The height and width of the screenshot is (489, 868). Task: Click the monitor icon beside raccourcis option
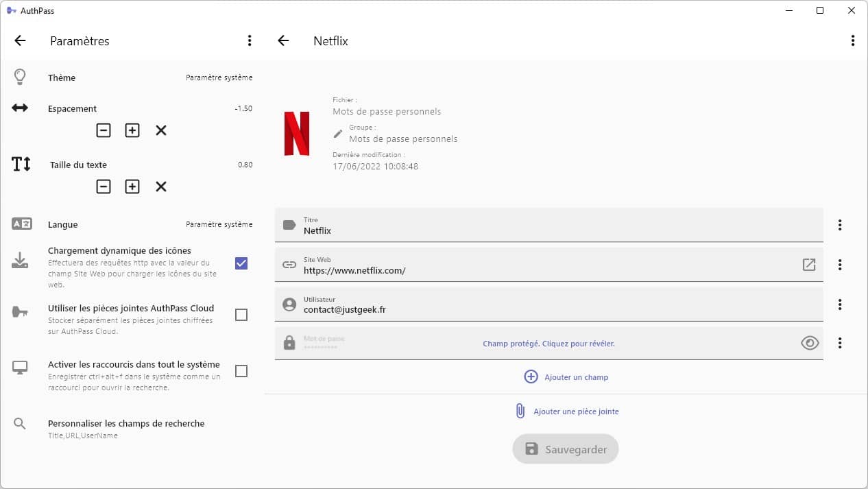click(x=20, y=368)
